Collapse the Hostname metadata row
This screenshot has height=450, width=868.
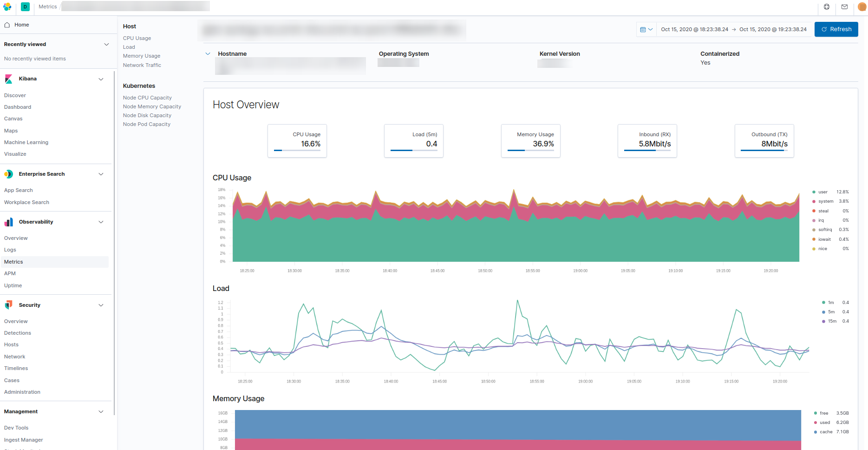(x=208, y=54)
